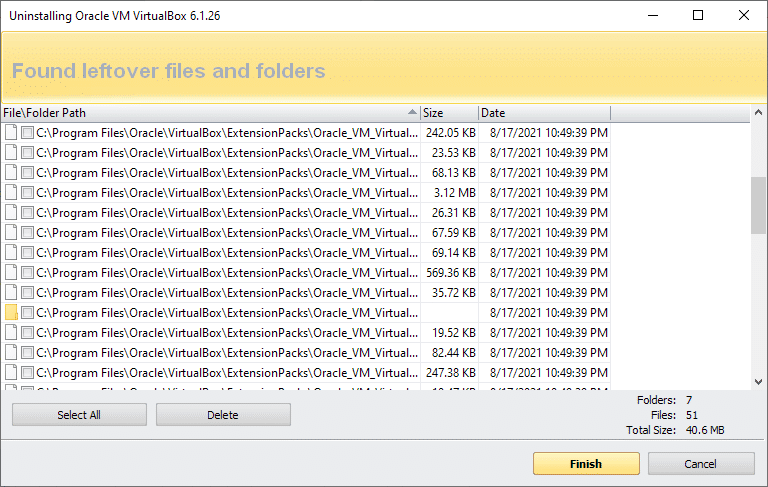Click the file icon of the 242.05 KB entry
This screenshot has height=487, width=768.
pos(11,132)
